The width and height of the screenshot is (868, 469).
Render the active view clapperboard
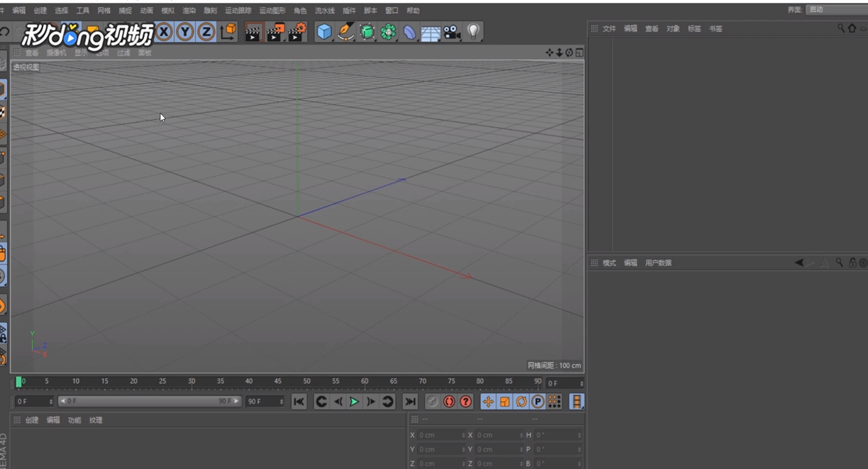[253, 32]
